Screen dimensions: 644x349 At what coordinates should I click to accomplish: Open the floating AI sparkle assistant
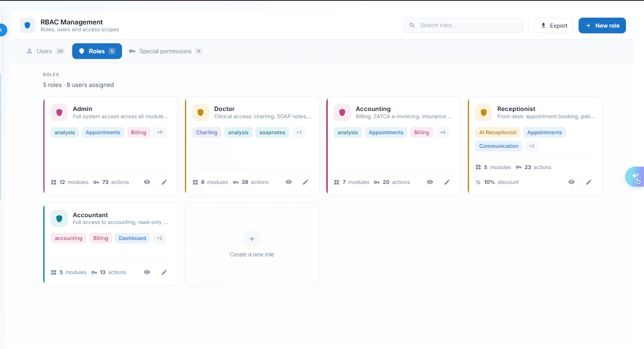[635, 177]
